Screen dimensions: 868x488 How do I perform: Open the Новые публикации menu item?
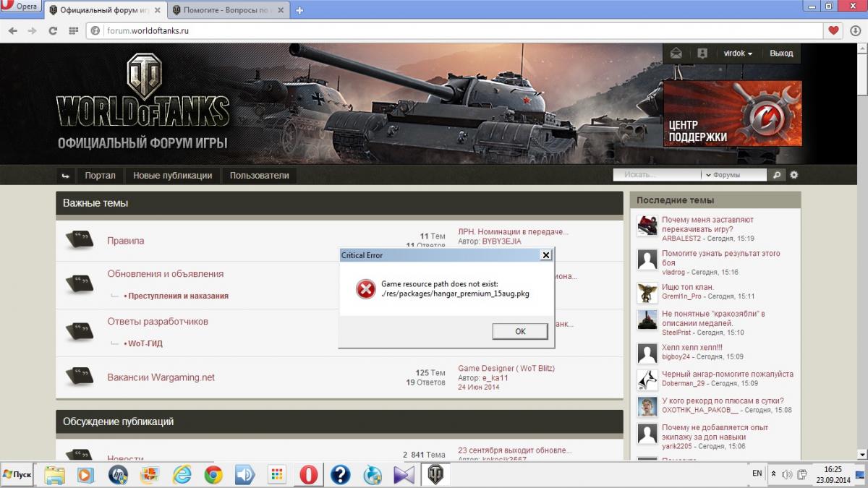(172, 176)
